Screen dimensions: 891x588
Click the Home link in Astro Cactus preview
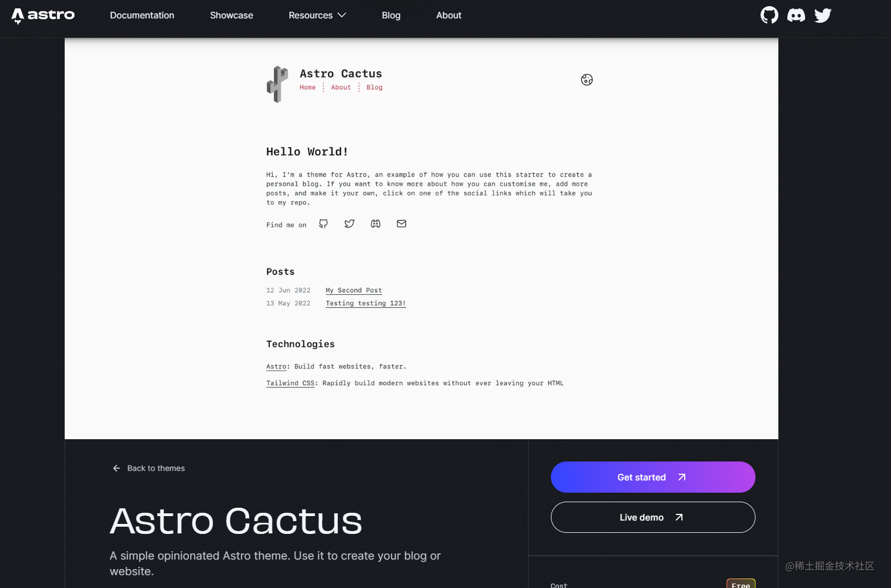[x=308, y=88]
